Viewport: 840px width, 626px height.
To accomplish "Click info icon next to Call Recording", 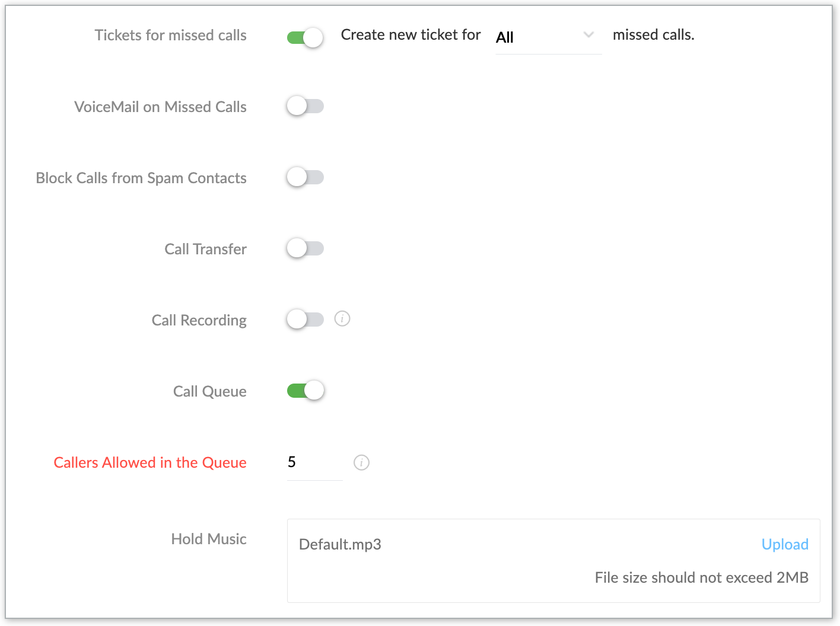I will point(342,319).
